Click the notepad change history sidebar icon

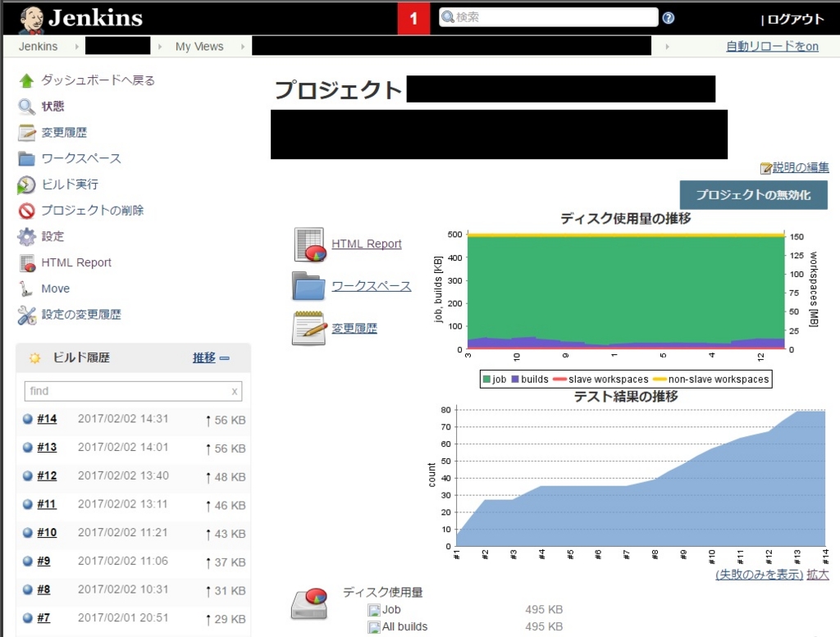click(x=26, y=132)
